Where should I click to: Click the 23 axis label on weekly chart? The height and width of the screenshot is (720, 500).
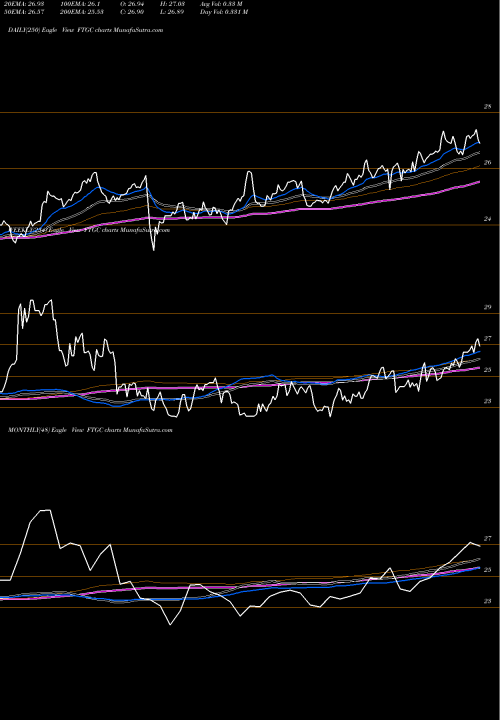(x=488, y=401)
